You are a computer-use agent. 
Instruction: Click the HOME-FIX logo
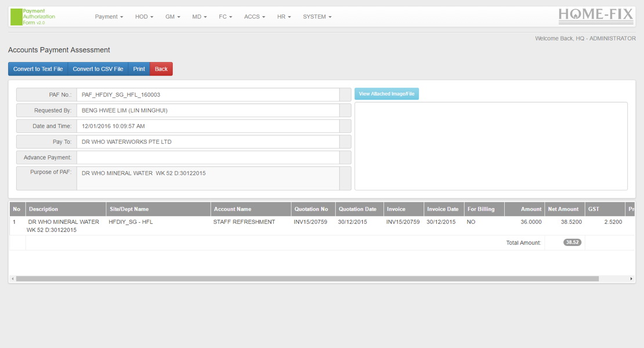tap(596, 16)
